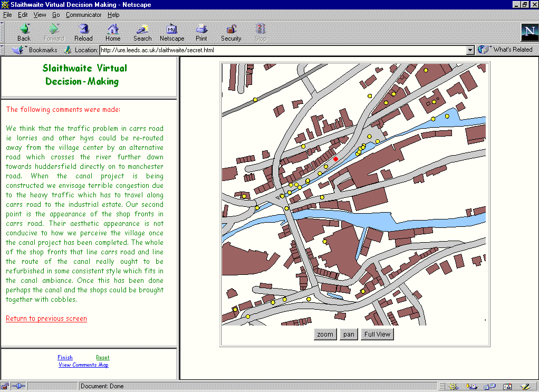Viewport: 539px width, 392px height.
Task: Open the View Comments Map link
Action: [x=83, y=365]
